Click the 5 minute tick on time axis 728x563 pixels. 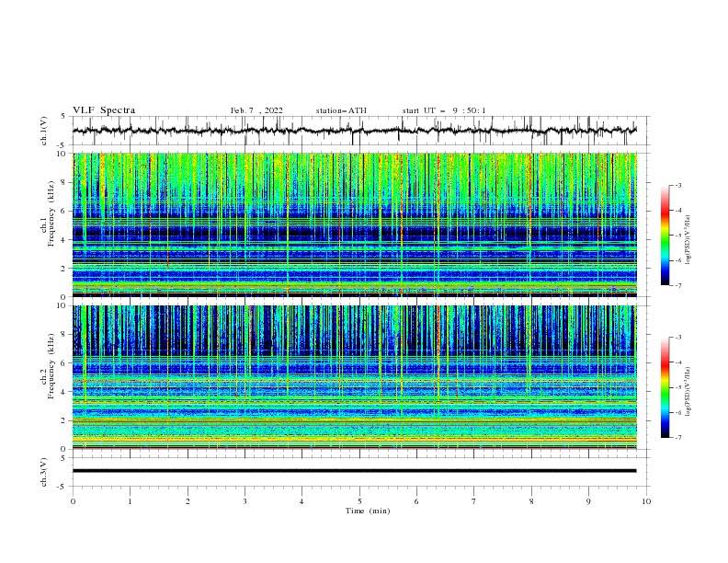pos(359,501)
